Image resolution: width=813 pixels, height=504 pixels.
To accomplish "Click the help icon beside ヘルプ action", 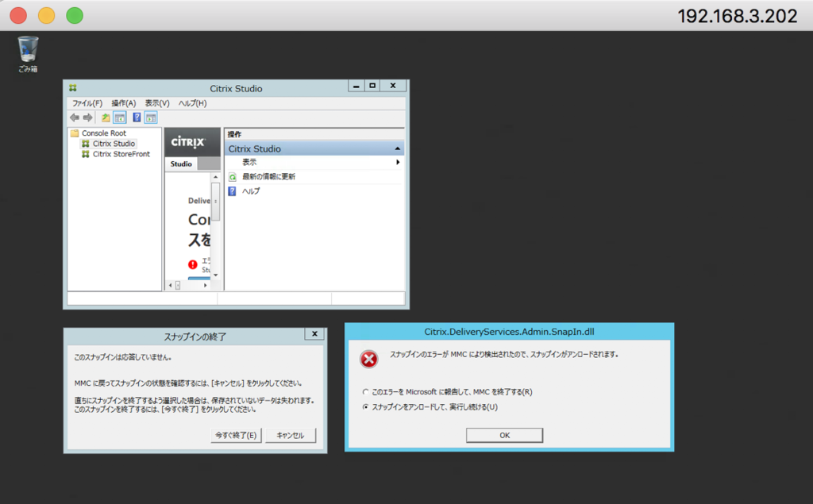I will (x=233, y=191).
